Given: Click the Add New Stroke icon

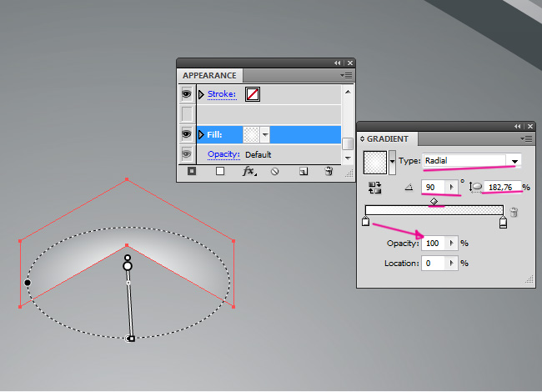Looking at the screenshot, I should pos(192,171).
